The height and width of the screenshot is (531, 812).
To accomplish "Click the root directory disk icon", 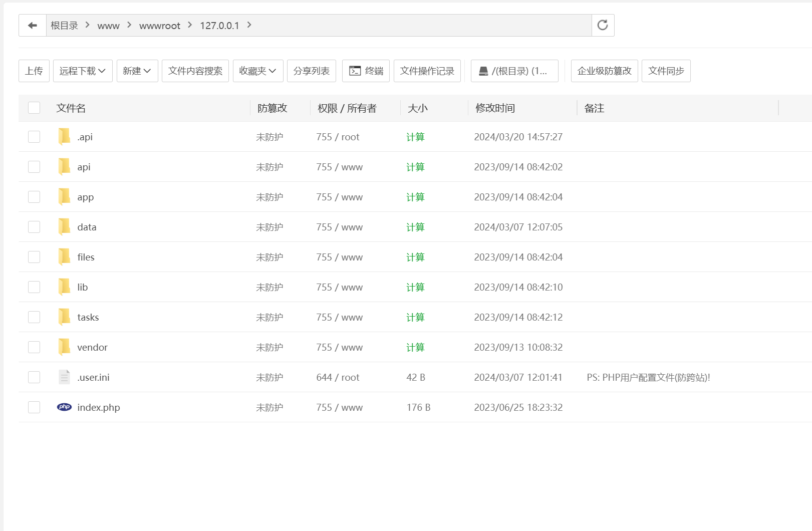I will [x=483, y=71].
